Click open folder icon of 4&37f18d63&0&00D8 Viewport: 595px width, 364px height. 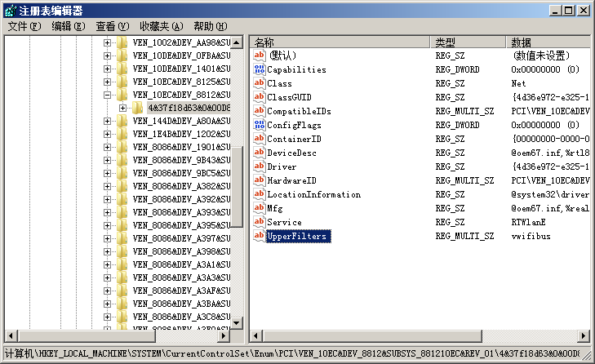tap(137, 108)
